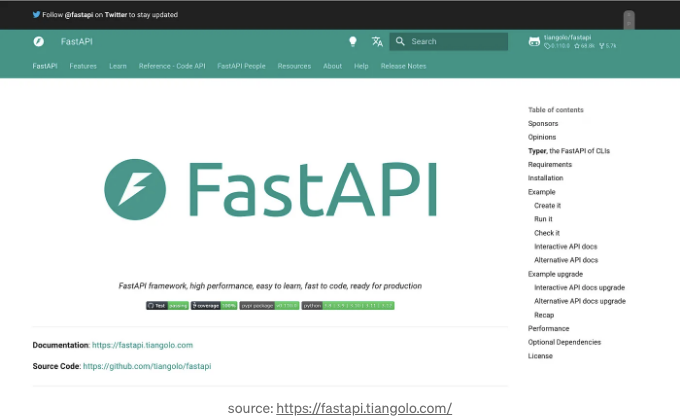The image size is (680, 418).
Task: Click the search magnifier icon
Action: coord(400,41)
